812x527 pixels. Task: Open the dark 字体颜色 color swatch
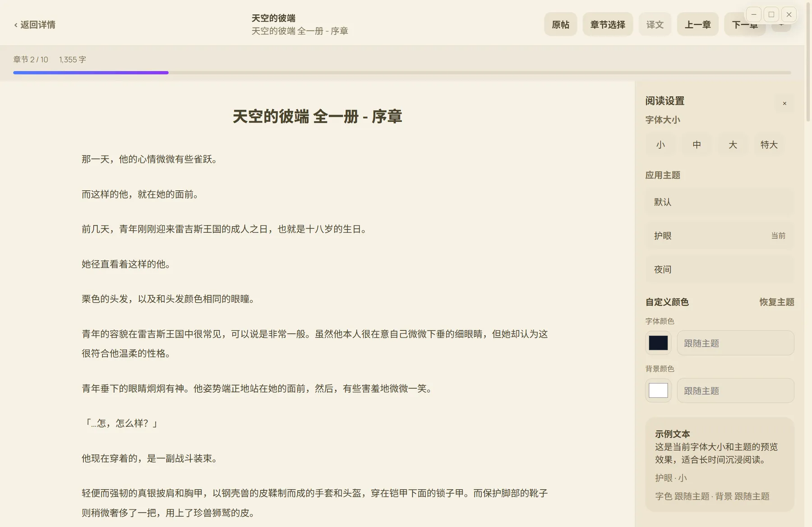point(658,343)
